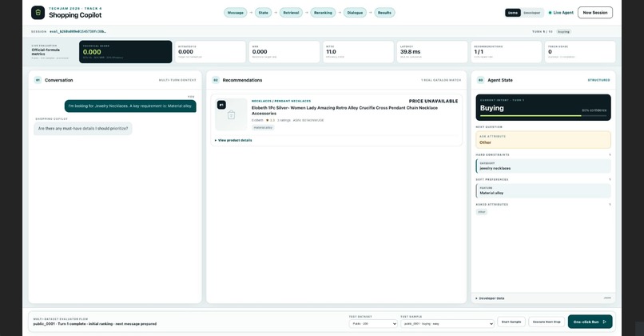
Task: Click the Recommendations 1/1 metric card
Action: tap(506, 52)
